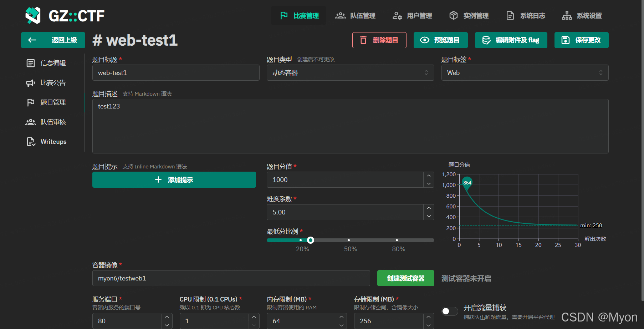Open the 题目类型 动态容器 dropdown
The image size is (644, 329).
coord(350,72)
